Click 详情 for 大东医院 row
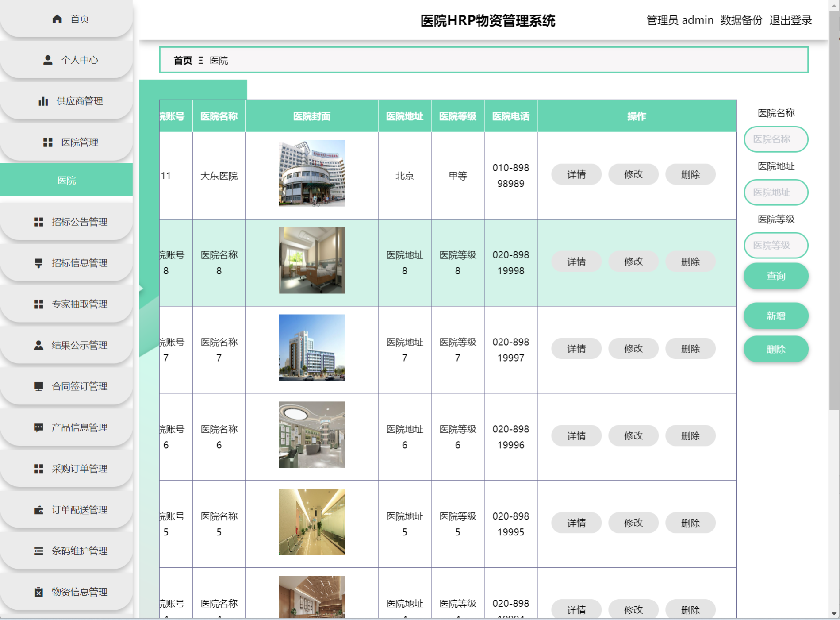The height and width of the screenshot is (620, 840). coord(576,175)
